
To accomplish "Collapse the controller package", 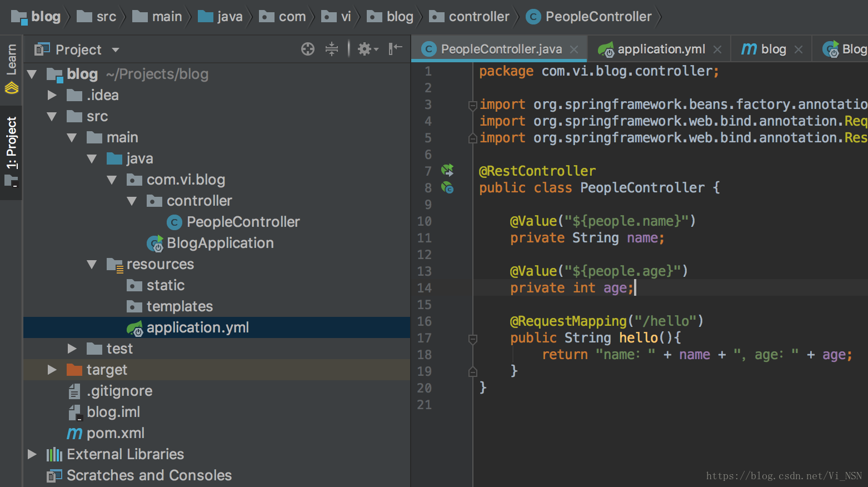I will [132, 201].
